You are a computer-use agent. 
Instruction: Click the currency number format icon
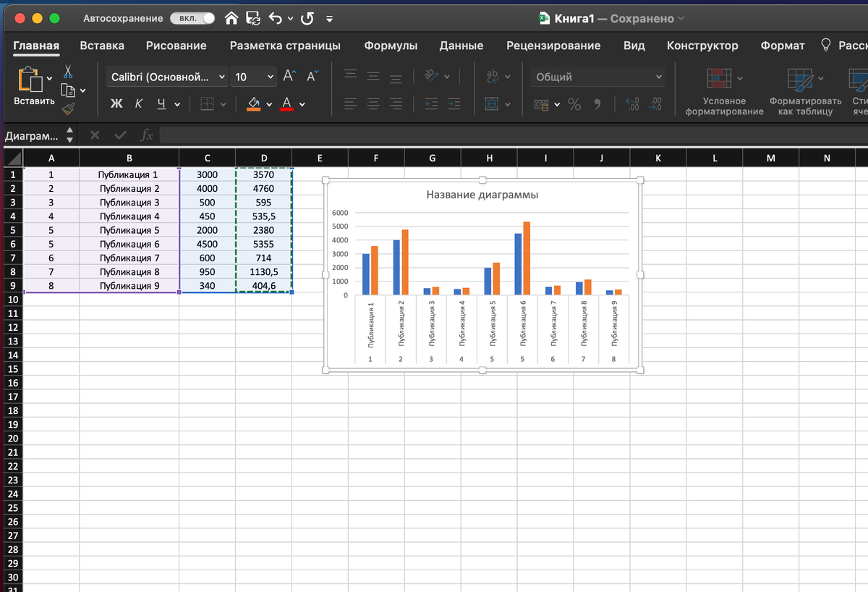(x=542, y=104)
